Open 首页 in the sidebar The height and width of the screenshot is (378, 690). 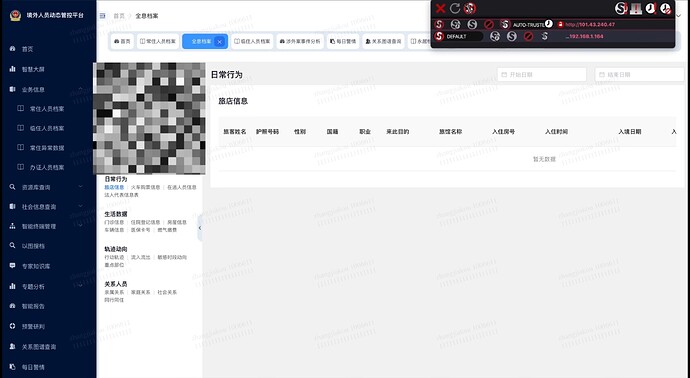(27, 49)
